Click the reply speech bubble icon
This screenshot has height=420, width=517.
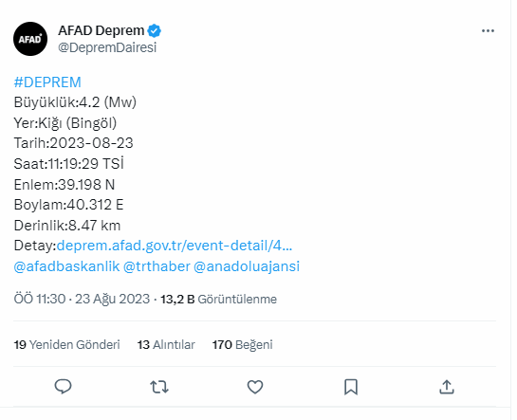[x=63, y=387]
